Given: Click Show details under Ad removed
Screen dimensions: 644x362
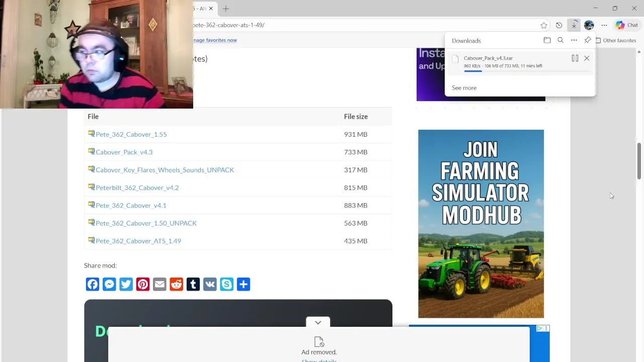Looking at the screenshot, I should pyautogui.click(x=319, y=360).
